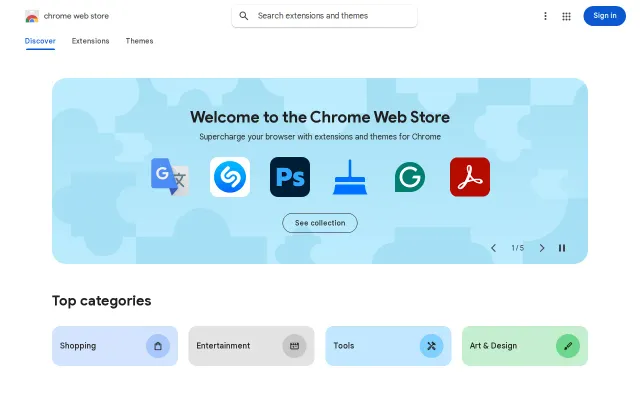Click the Entertainment category icon

[x=294, y=346]
